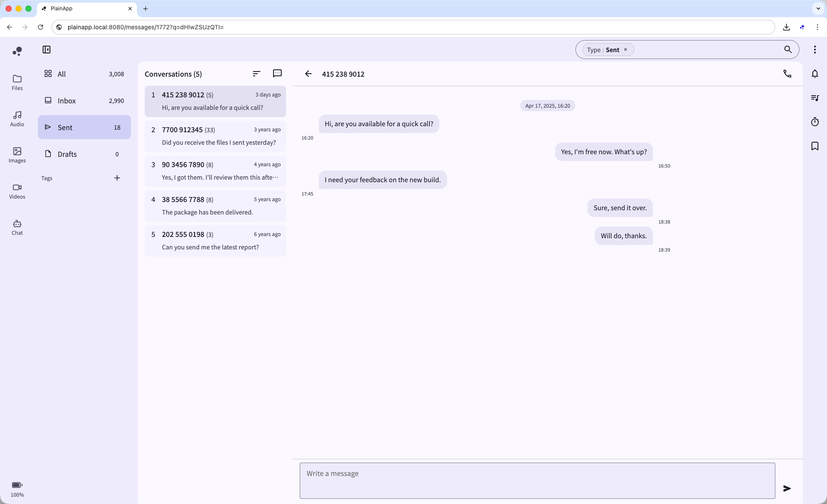Open the Videos section

click(x=17, y=191)
